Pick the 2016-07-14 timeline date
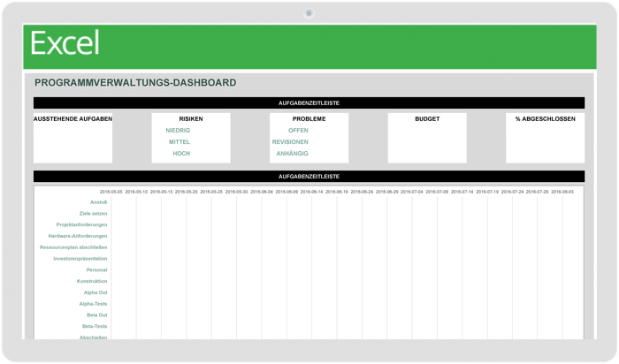Viewport: 619px width, 364px height. coord(462,192)
